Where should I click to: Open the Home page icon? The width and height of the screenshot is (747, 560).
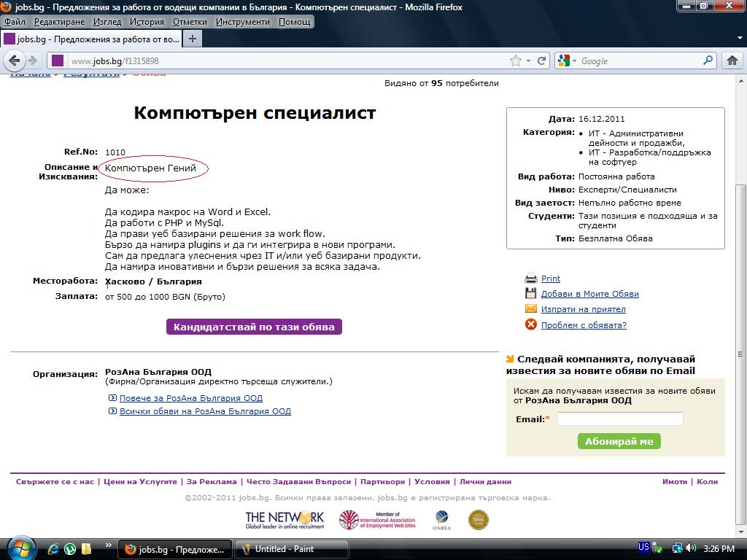point(732,61)
